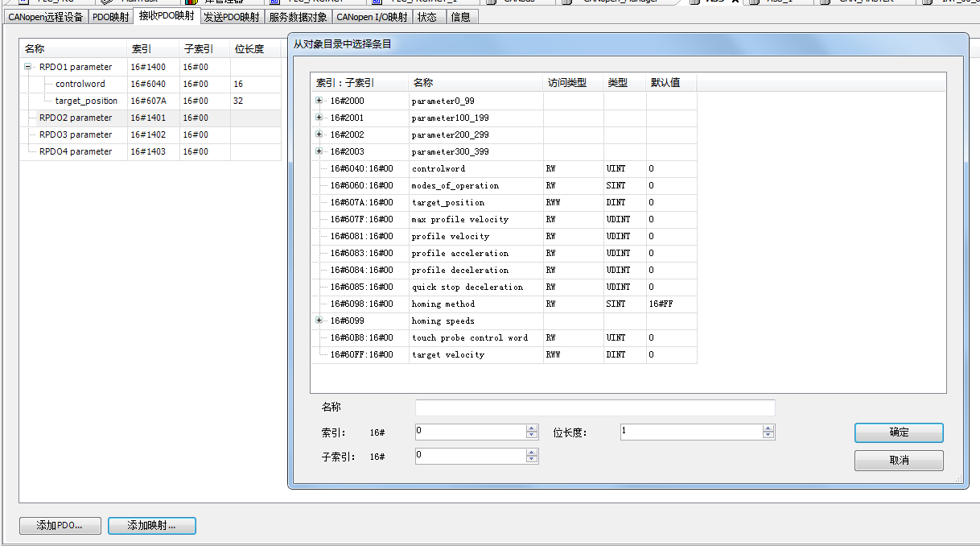Select the homing method entry
Screen dimensions: 980x546
pos(504,304)
